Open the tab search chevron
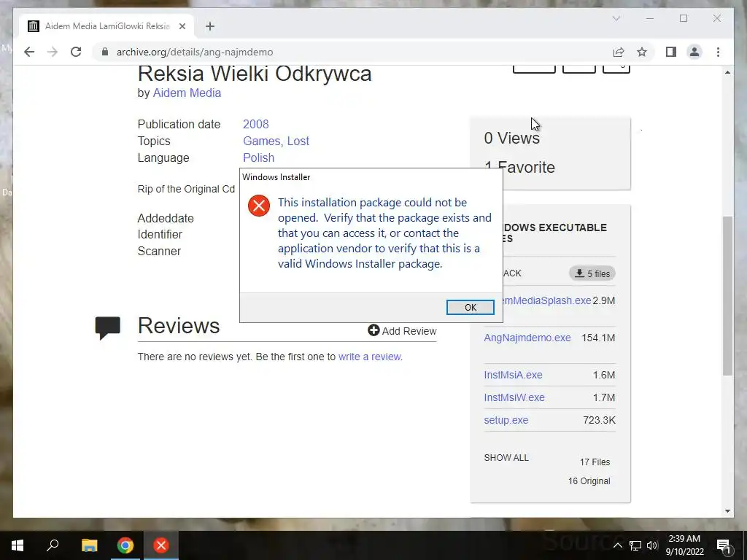 point(616,18)
